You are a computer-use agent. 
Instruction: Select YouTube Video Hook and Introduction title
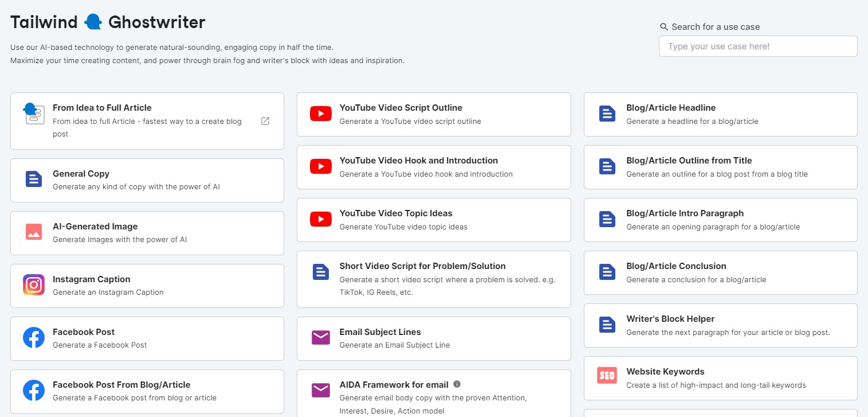419,161
